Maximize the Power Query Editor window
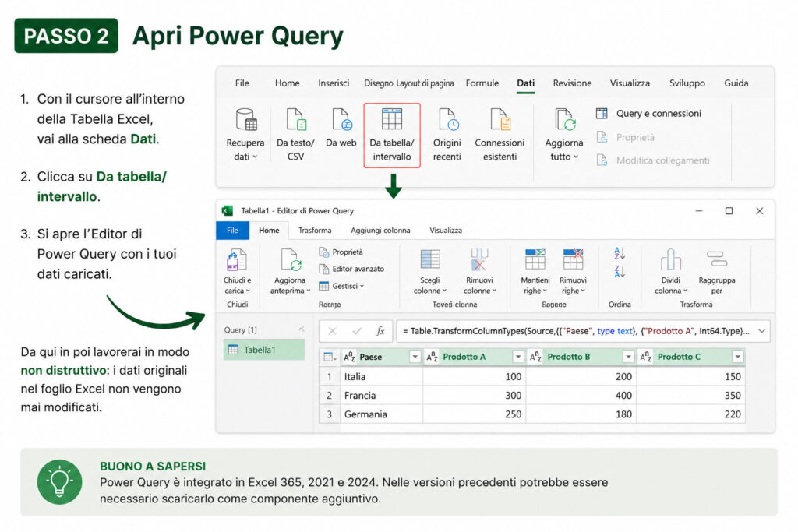The width and height of the screenshot is (798, 532). tap(729, 211)
